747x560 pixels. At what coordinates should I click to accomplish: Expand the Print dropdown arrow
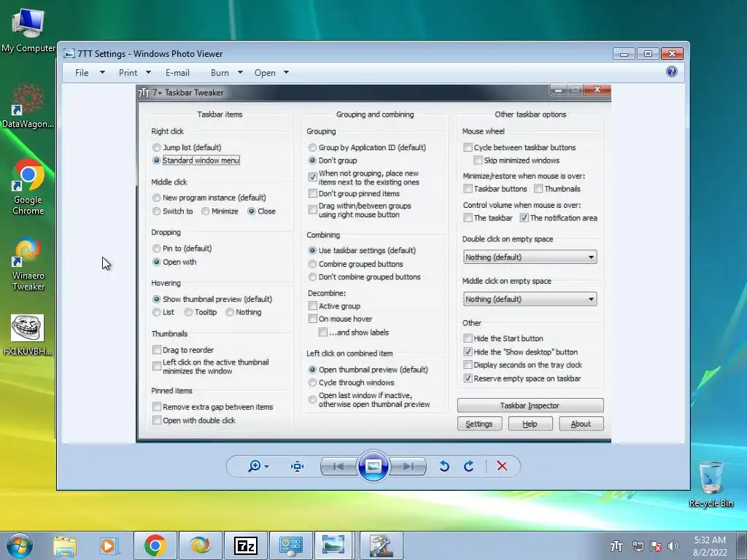point(148,73)
